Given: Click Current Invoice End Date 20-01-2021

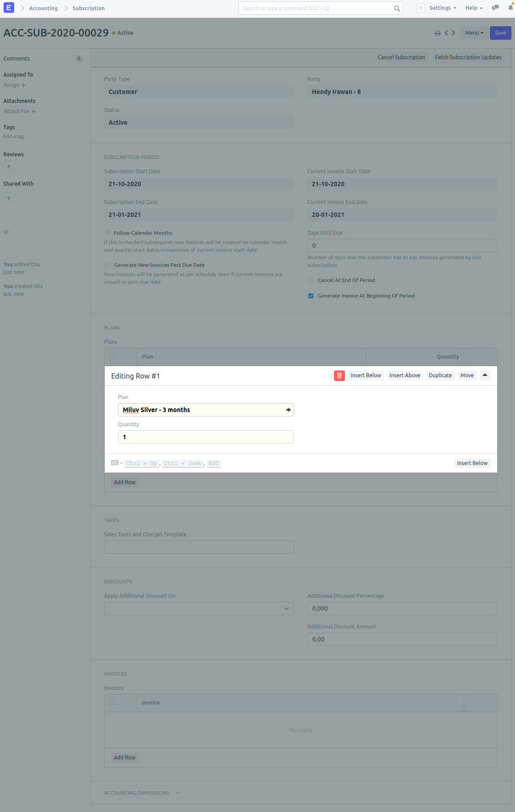Looking at the screenshot, I should click(402, 215).
